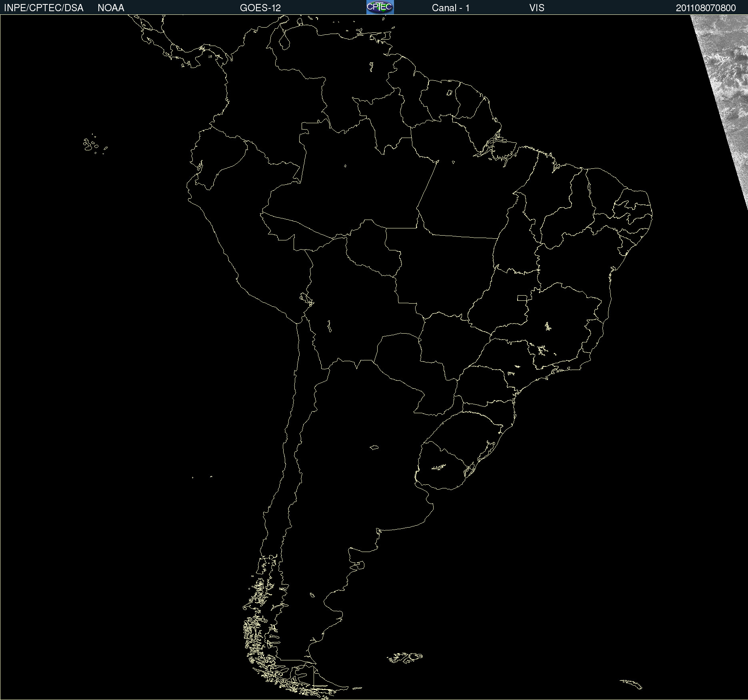This screenshot has width=748, height=700.
Task: Click the NOAA text in header
Action: coord(111,8)
